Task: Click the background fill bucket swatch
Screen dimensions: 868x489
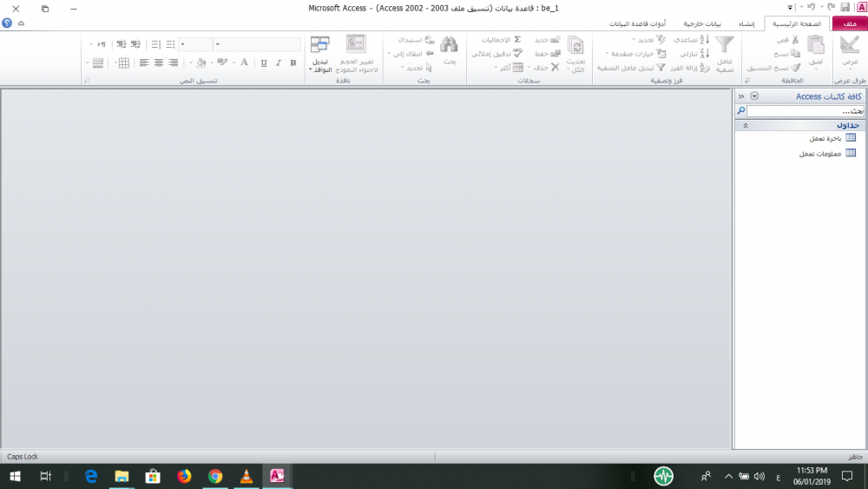Action: click(x=201, y=63)
